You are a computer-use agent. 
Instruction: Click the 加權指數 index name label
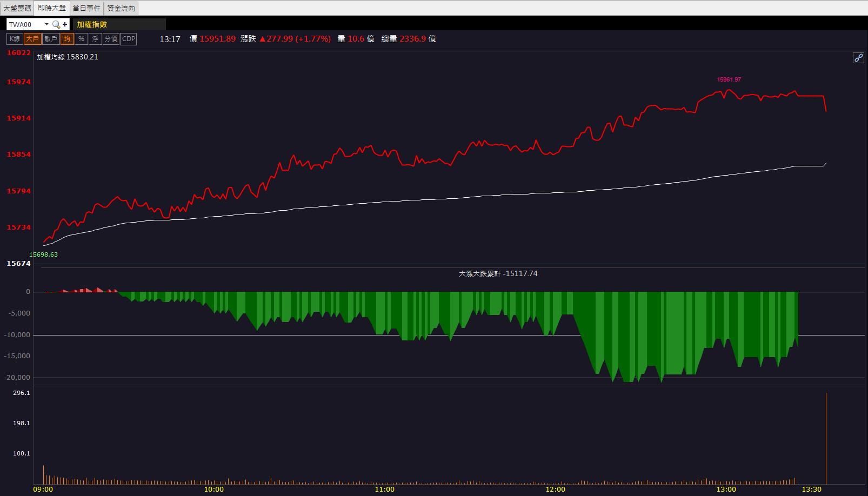click(92, 24)
